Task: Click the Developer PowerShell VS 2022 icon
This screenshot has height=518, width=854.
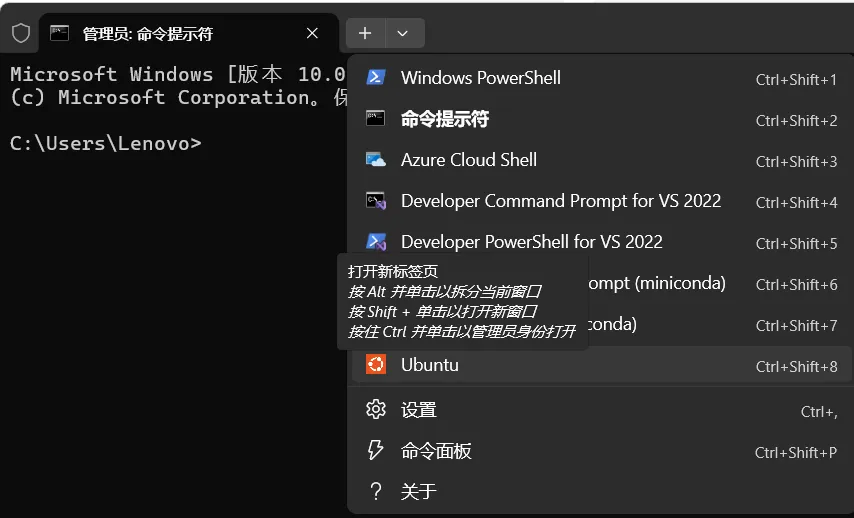Action: pos(376,241)
